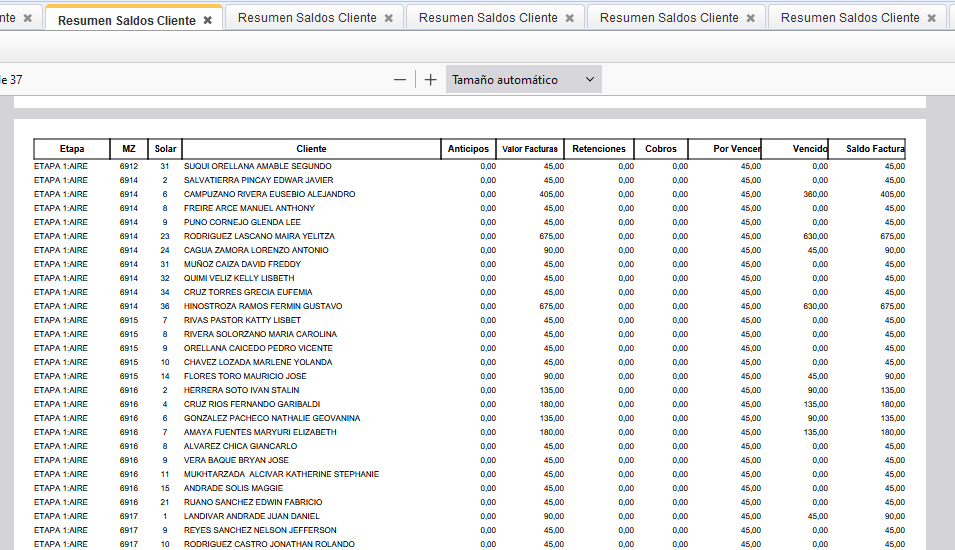Select the highlighted active Resumen Saldos Cliente tab
The height and width of the screenshot is (550, 955).
click(126, 20)
